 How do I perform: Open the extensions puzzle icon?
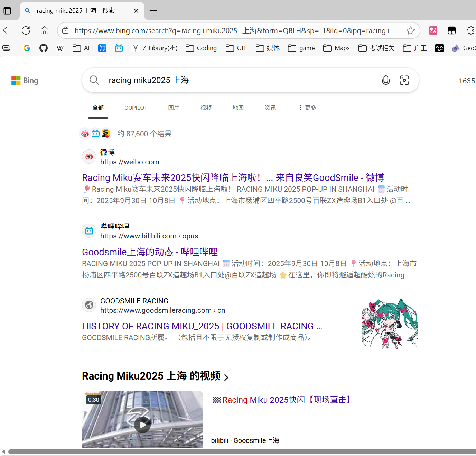[470, 30]
